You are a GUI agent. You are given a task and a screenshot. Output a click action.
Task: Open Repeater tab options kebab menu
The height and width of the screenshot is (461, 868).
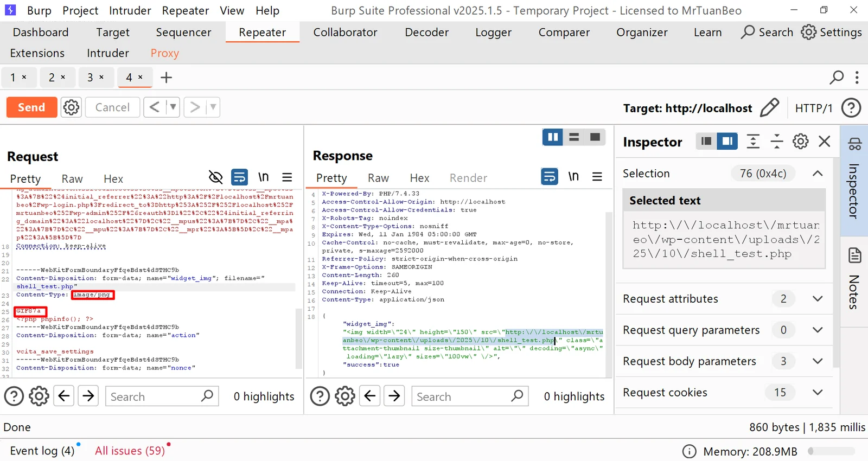click(857, 78)
